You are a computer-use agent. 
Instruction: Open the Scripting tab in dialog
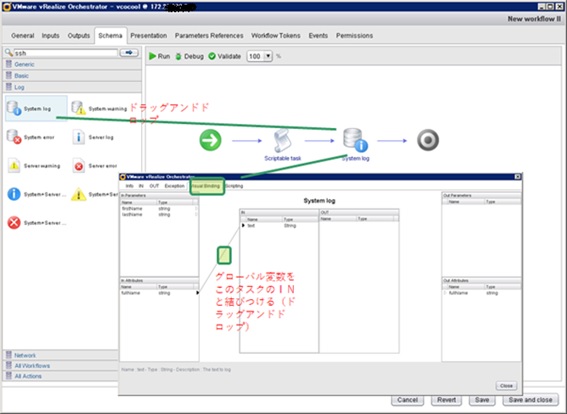(234, 186)
